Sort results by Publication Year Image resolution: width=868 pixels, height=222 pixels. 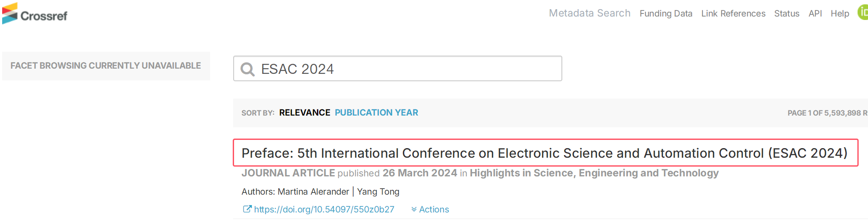click(376, 113)
